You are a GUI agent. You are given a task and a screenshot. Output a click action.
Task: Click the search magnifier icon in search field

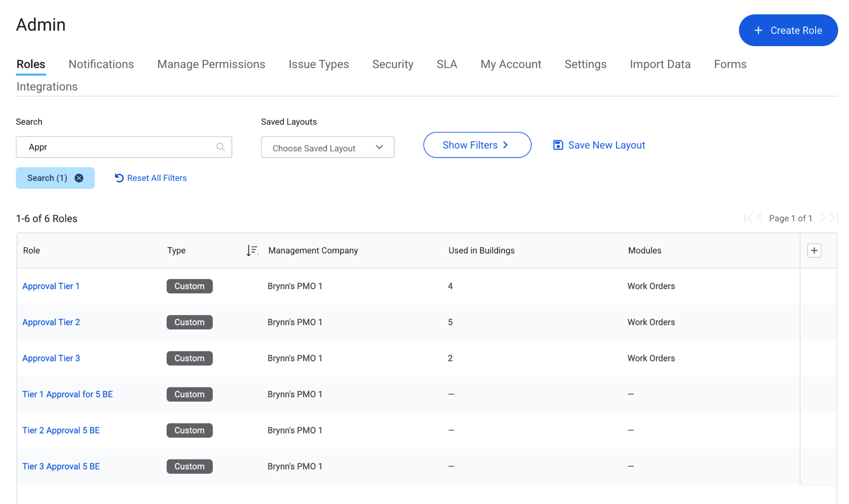click(x=221, y=147)
